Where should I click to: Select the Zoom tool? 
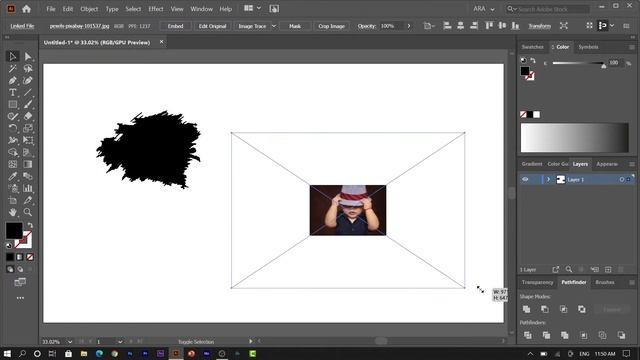(28, 212)
